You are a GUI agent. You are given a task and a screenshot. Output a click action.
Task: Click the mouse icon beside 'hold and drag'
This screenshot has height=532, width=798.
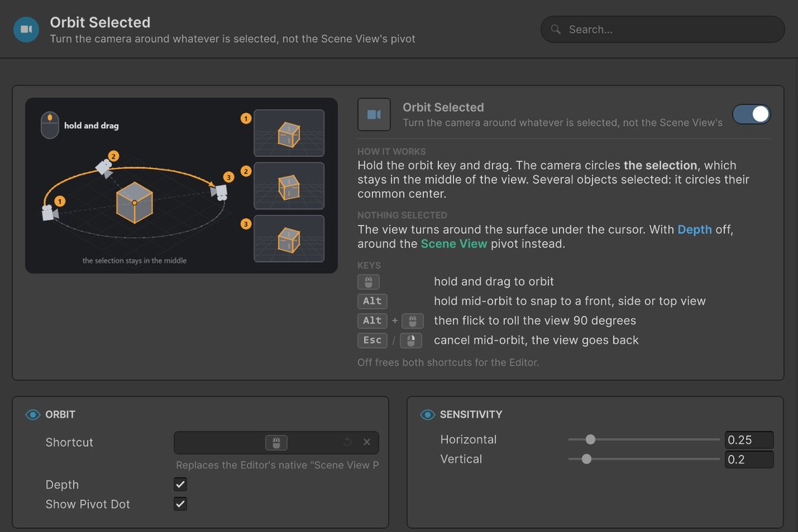click(50, 125)
